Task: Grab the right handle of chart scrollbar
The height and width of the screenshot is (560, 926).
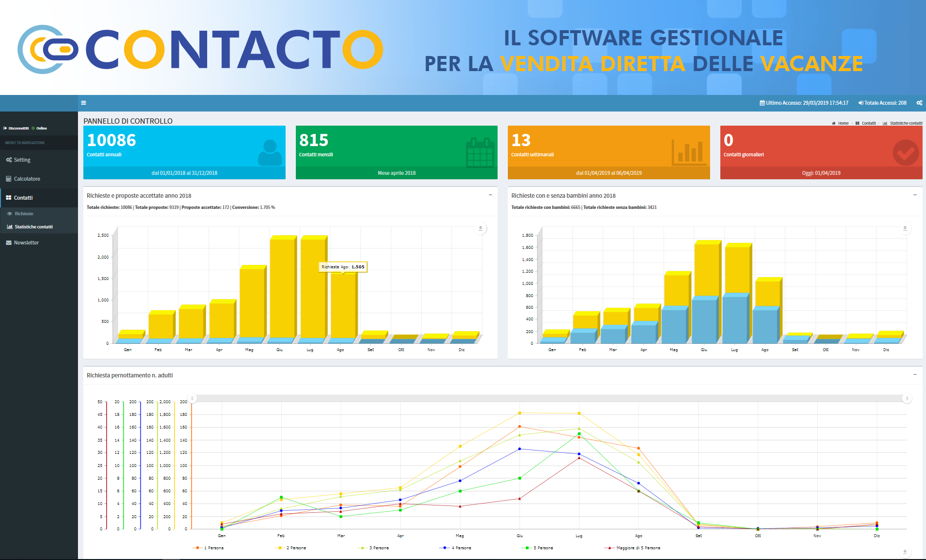Action: pos(907,398)
